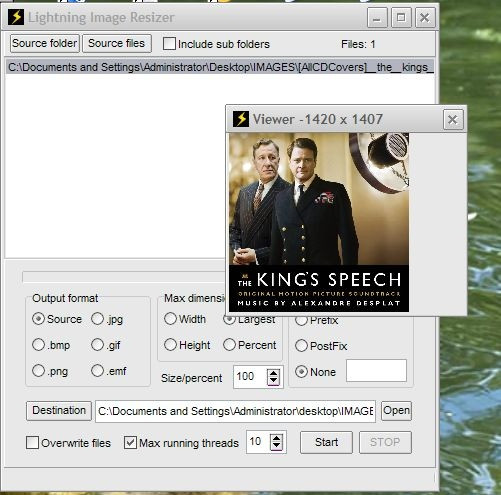This screenshot has height=495, width=501.
Task: Click the King's Speech cover preview
Action: pyautogui.click(x=319, y=222)
